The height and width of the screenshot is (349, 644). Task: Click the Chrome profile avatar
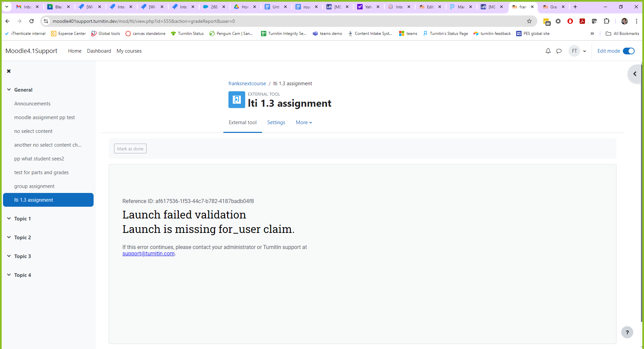625,21
